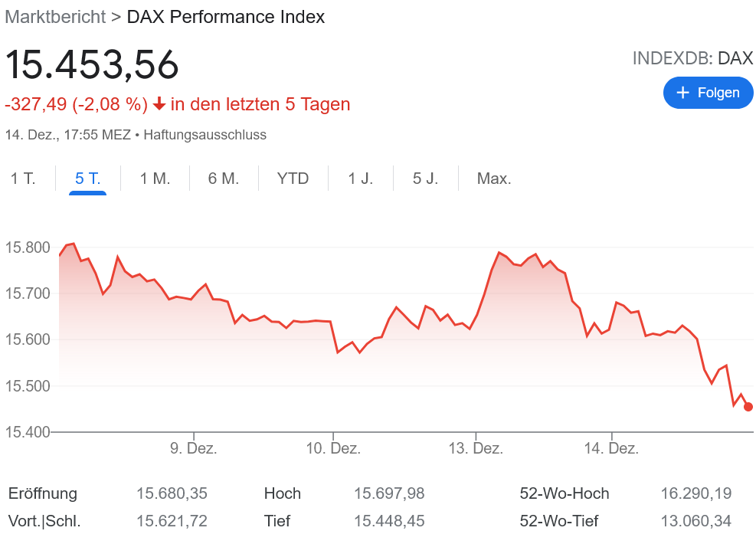756x544 pixels.
Task: Open the Haftungsausschluss disclaimer link
Action: click(205, 135)
